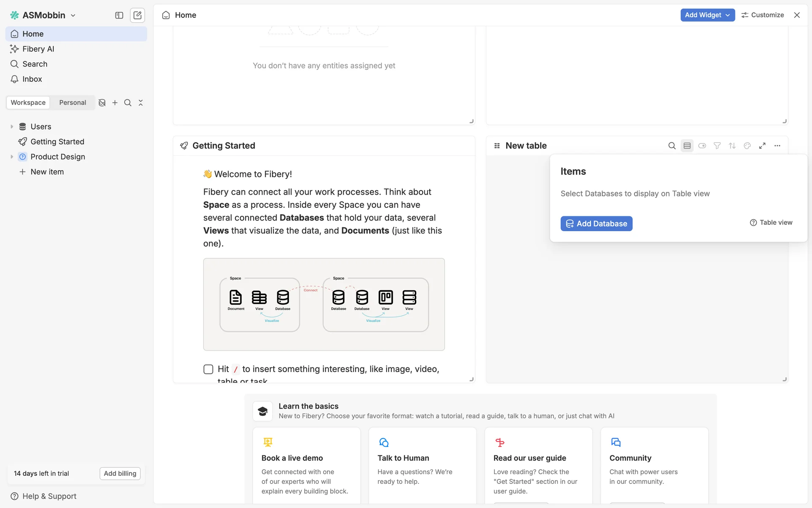This screenshot has height=508, width=812.
Task: Expand New table widget to full screen
Action: pos(762,146)
